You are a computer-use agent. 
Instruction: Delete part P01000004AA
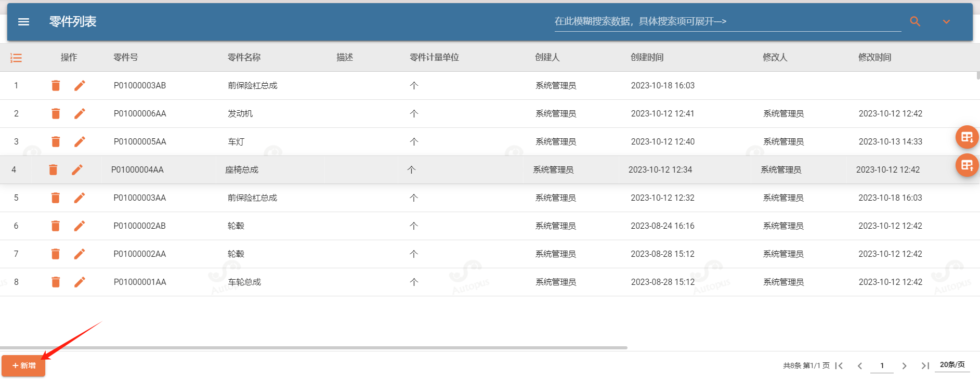(x=53, y=169)
